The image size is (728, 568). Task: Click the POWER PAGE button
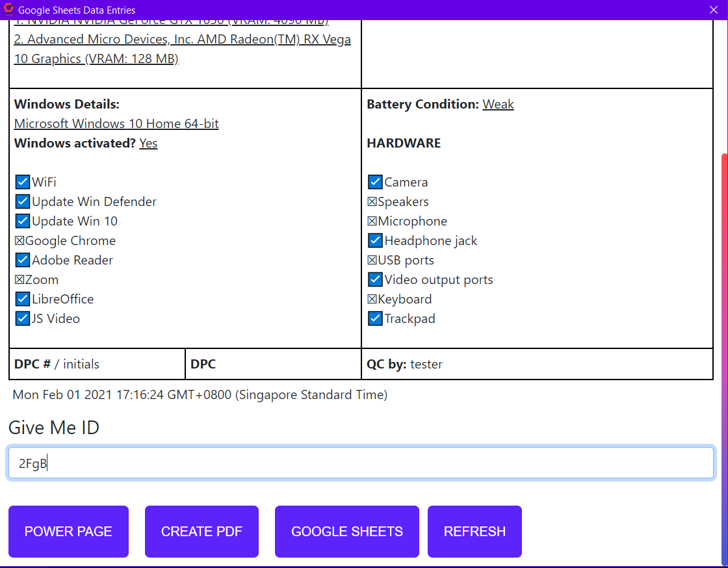coord(68,532)
